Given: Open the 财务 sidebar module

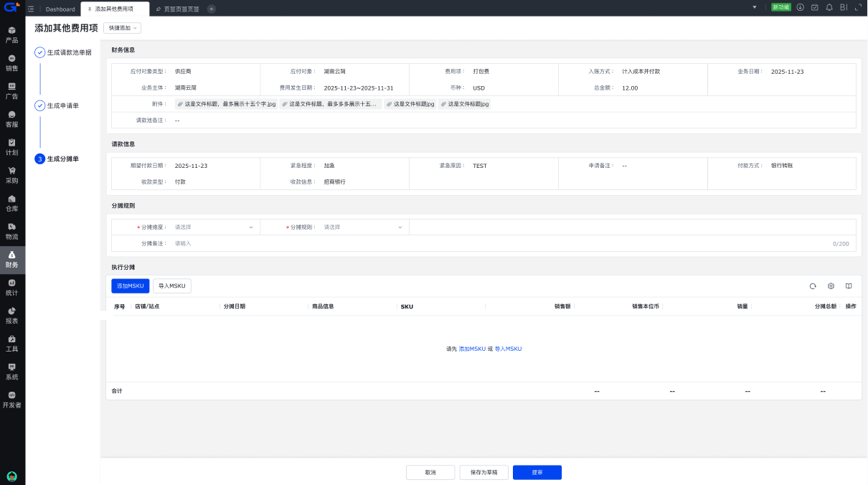Looking at the screenshot, I should click(12, 260).
